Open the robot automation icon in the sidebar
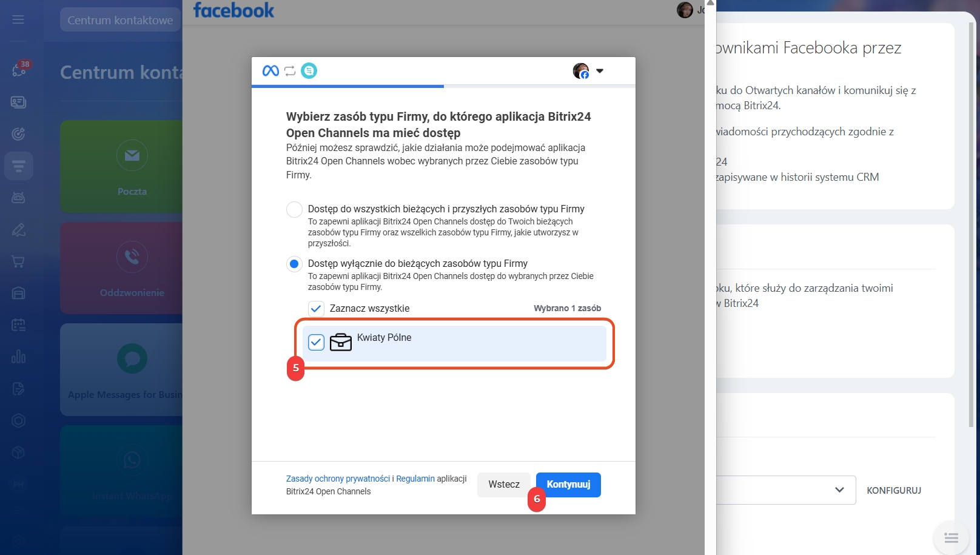This screenshot has height=555, width=980. pyautogui.click(x=18, y=198)
